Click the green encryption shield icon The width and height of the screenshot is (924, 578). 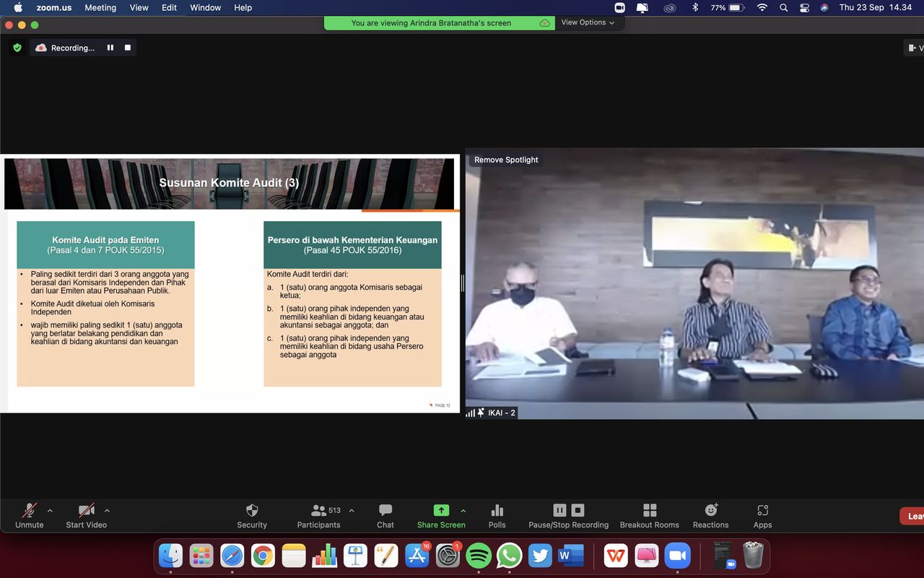click(17, 48)
